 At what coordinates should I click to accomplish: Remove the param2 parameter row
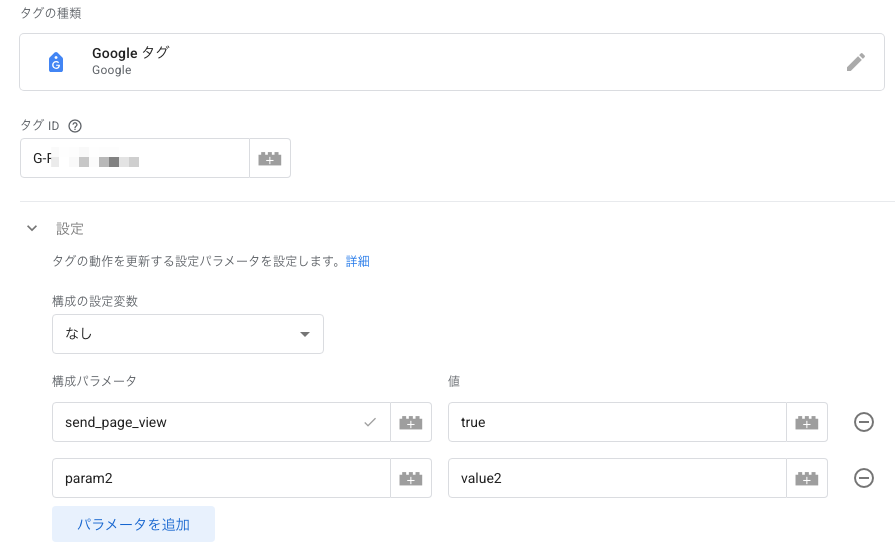pos(864,478)
